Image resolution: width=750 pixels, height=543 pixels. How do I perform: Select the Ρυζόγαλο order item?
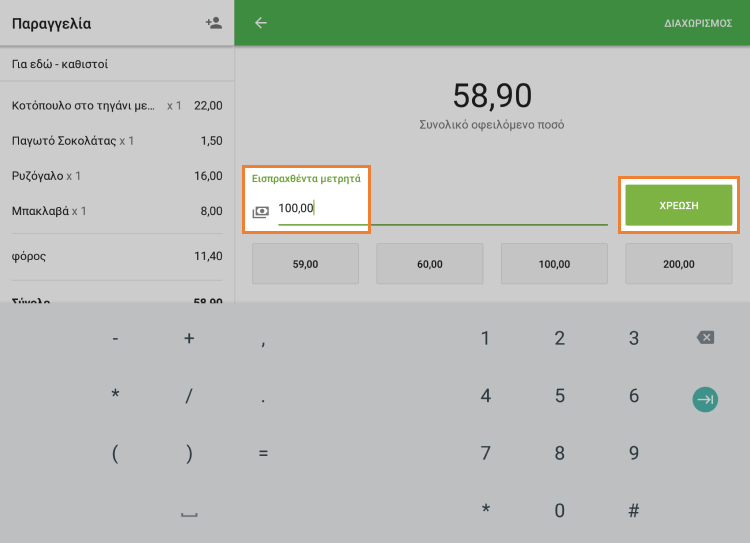click(117, 176)
